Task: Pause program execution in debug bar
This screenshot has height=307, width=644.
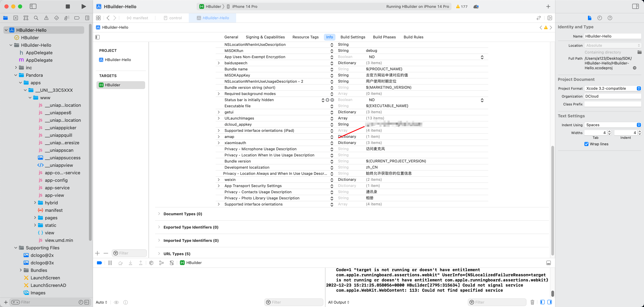Action: [x=110, y=263]
